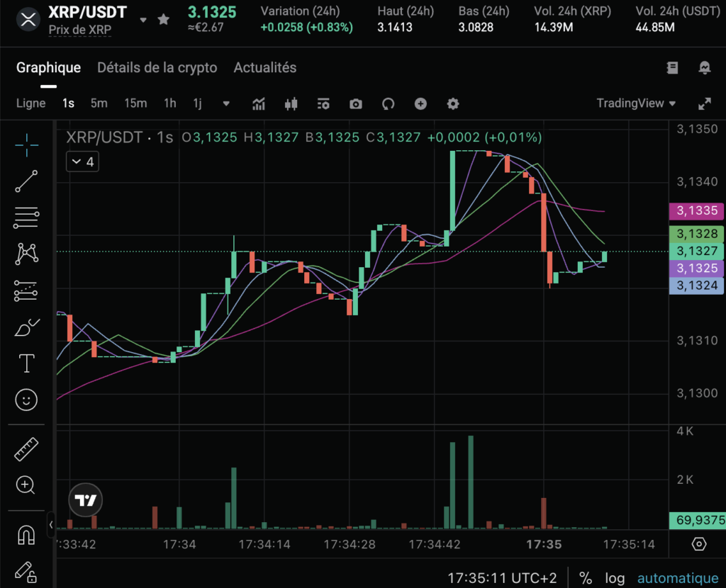Take a snapshot with the camera icon
The image size is (726, 588).
coord(355,103)
